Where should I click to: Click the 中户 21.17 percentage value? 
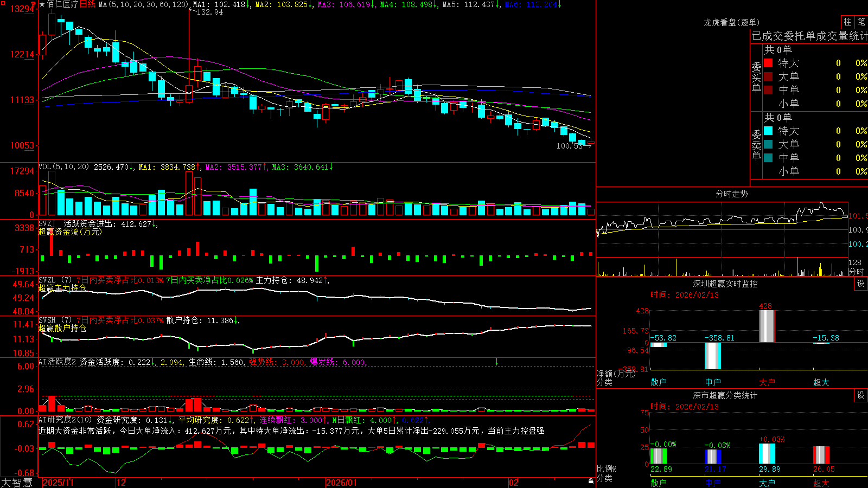tap(716, 469)
